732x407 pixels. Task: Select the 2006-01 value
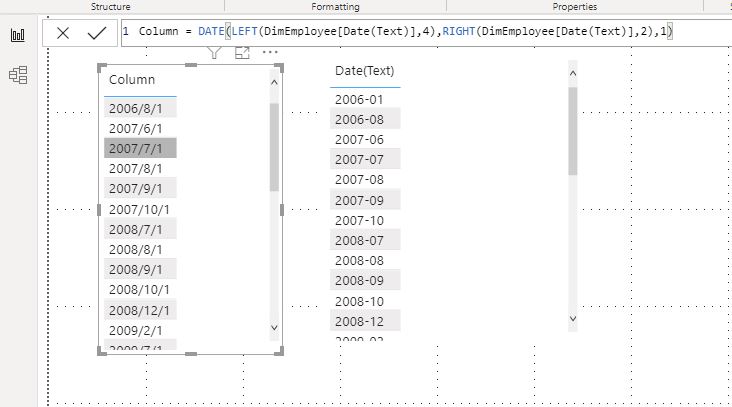(x=365, y=99)
